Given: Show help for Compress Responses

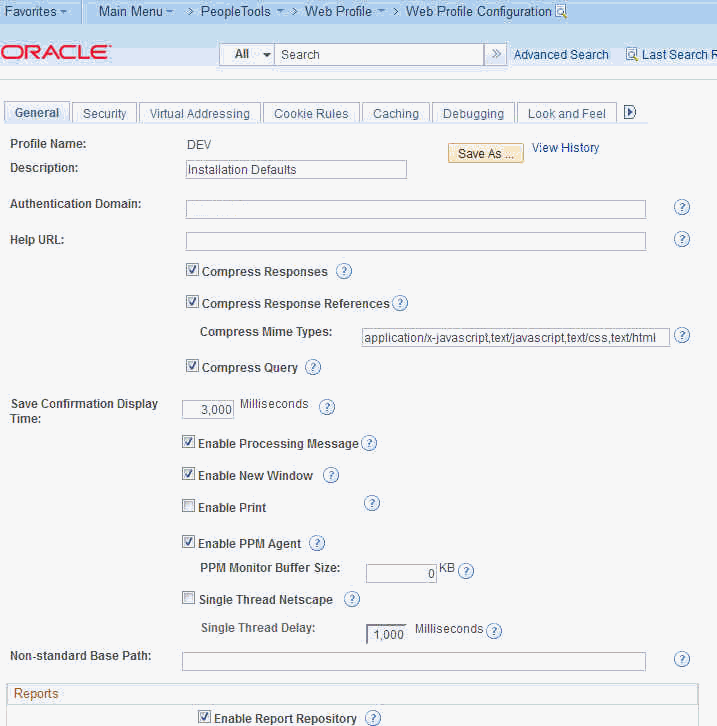Looking at the screenshot, I should point(343,271).
